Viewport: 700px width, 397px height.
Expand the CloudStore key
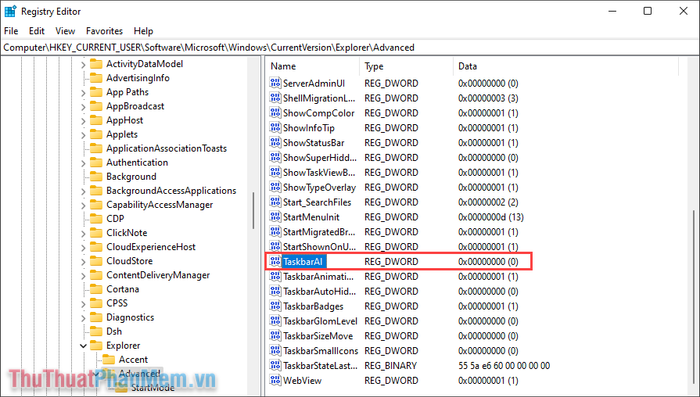83,261
